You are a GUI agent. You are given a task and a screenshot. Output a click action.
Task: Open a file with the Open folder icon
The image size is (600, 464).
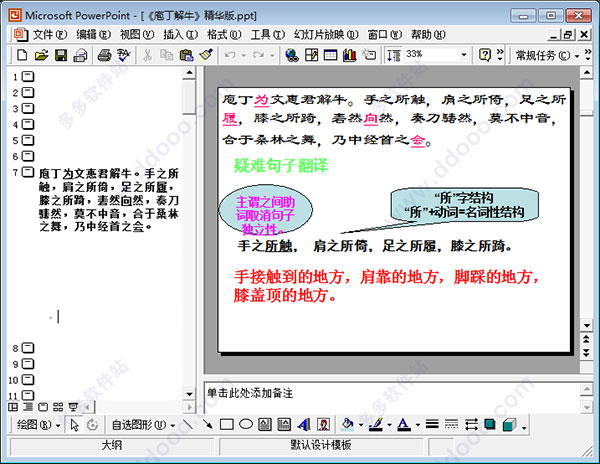[x=41, y=55]
